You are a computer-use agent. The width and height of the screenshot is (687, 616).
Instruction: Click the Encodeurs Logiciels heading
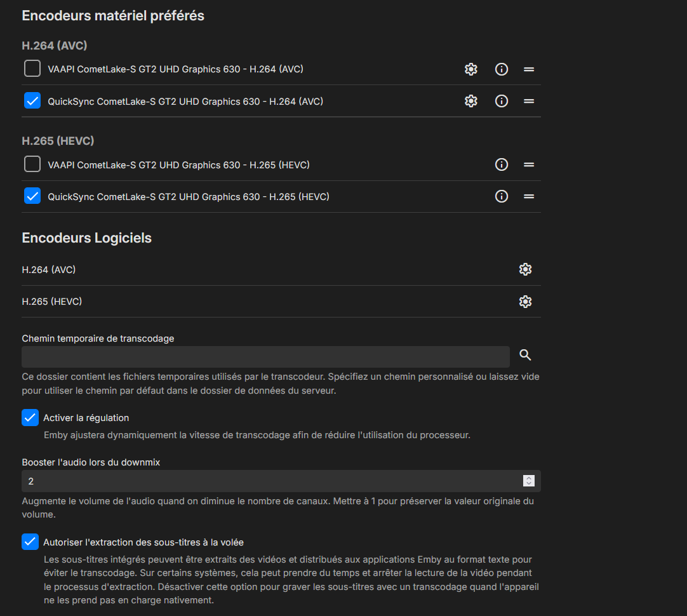87,238
